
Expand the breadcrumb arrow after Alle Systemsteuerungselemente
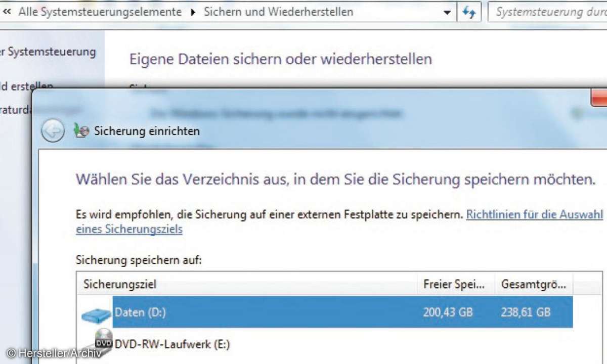point(193,12)
